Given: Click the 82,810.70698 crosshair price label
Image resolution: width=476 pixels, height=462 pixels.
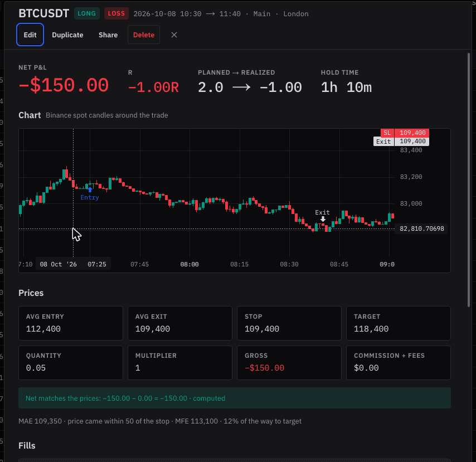Looking at the screenshot, I should 421,228.
